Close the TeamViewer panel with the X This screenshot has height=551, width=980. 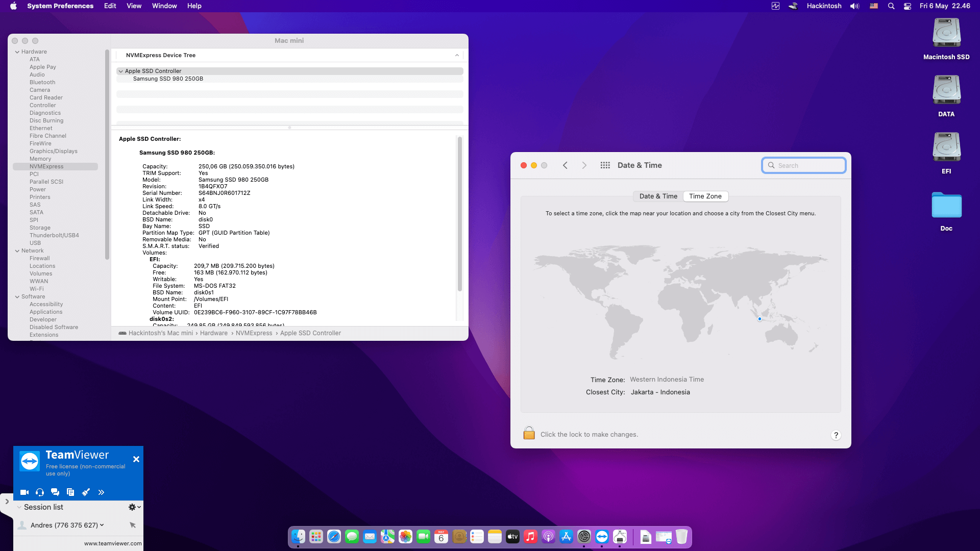[136, 459]
